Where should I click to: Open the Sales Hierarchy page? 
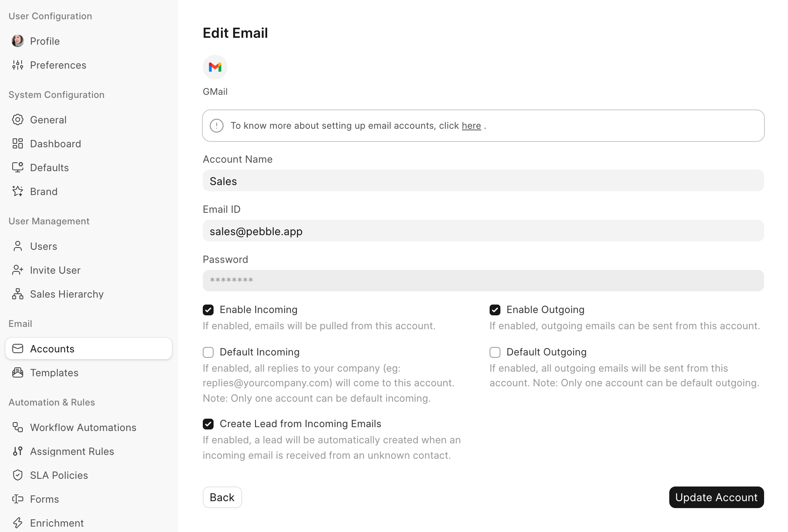pyautogui.click(x=89, y=294)
